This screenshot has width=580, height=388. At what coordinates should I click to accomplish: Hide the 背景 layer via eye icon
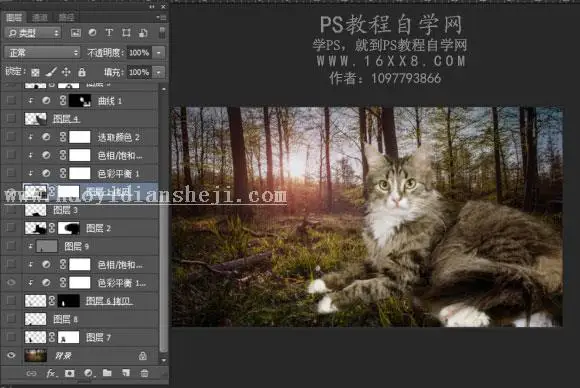[x=11, y=355]
